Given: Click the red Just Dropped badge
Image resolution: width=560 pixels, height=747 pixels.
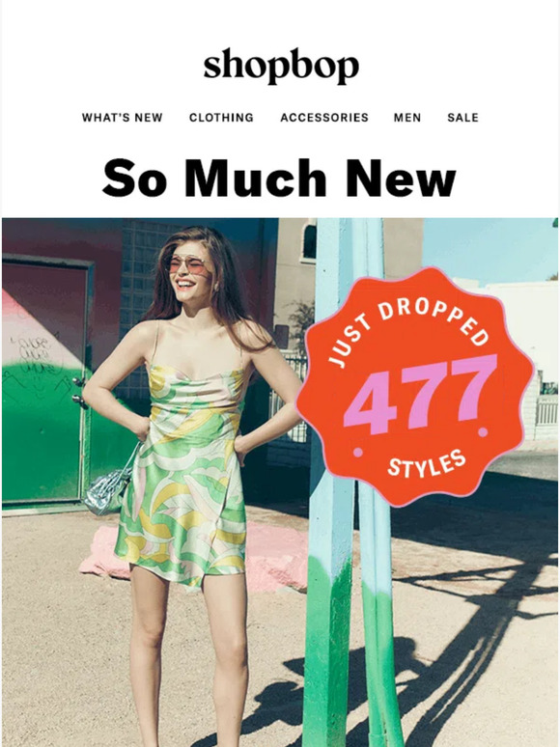Looking at the screenshot, I should click(x=414, y=386).
